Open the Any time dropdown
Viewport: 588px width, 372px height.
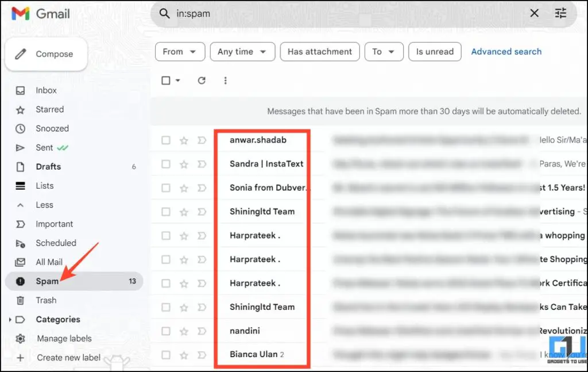pyautogui.click(x=242, y=51)
